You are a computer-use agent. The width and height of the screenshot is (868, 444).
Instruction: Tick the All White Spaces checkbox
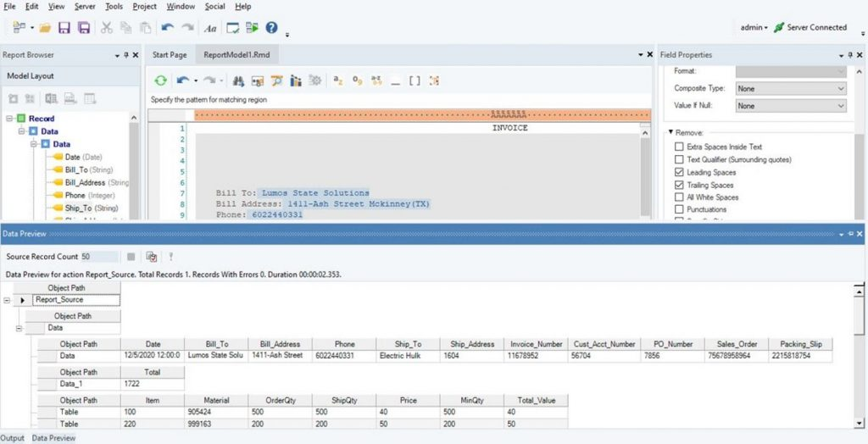[x=679, y=197]
